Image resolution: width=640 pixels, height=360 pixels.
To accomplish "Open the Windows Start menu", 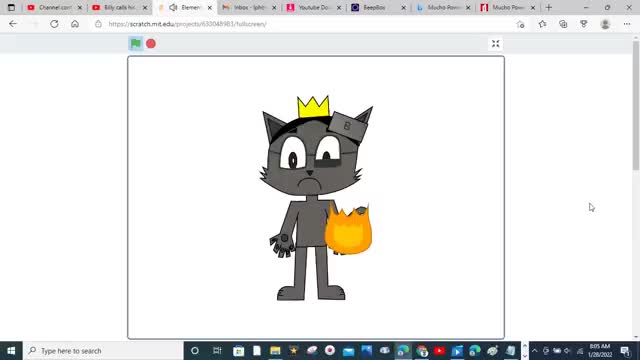I will point(11,351).
